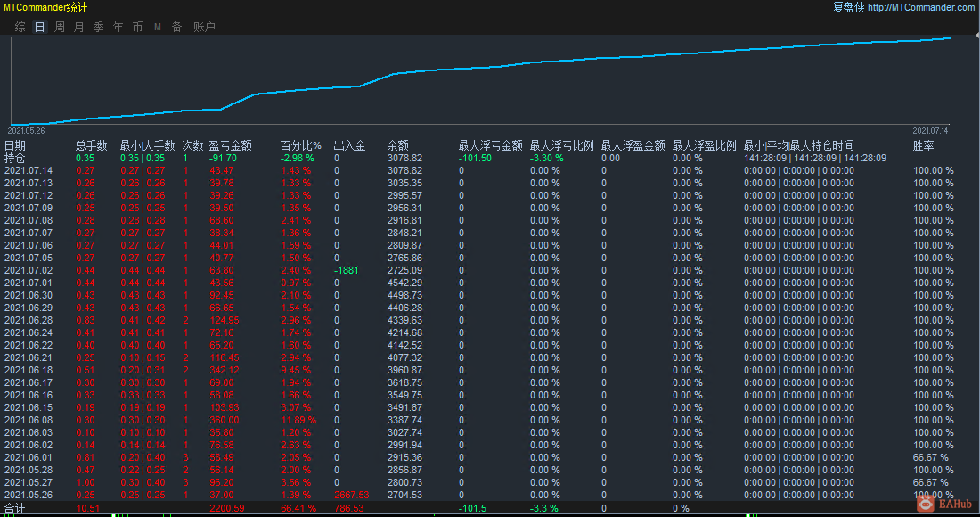Click the chart end date label 2021.07.14

click(x=930, y=131)
